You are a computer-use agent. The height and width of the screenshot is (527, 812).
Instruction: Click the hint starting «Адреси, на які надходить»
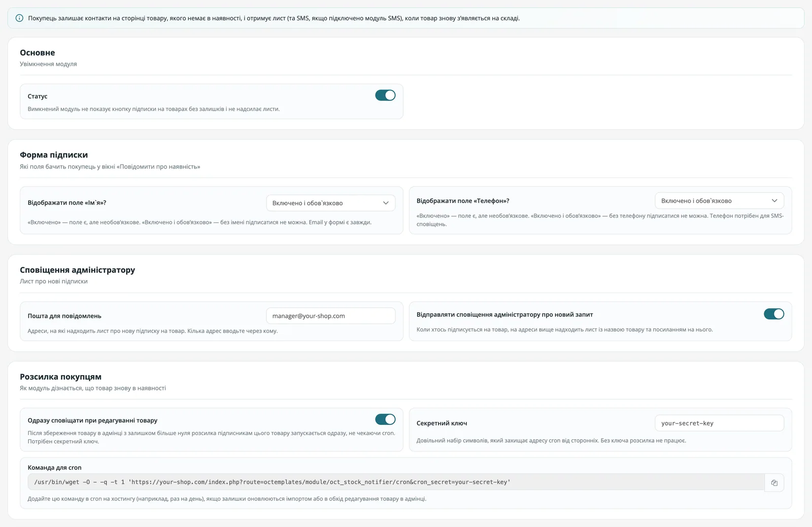[153, 331]
